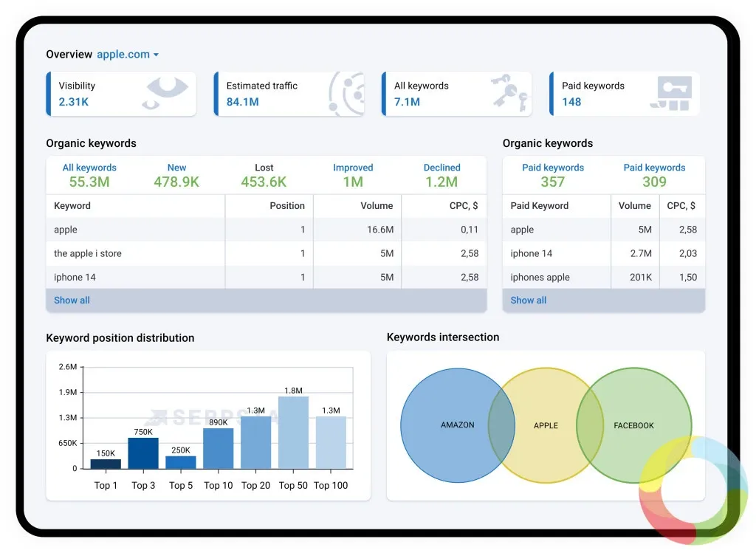This screenshot has width=756, height=553.
Task: Open the Lost 453.6K keywords tab
Action: point(264,176)
